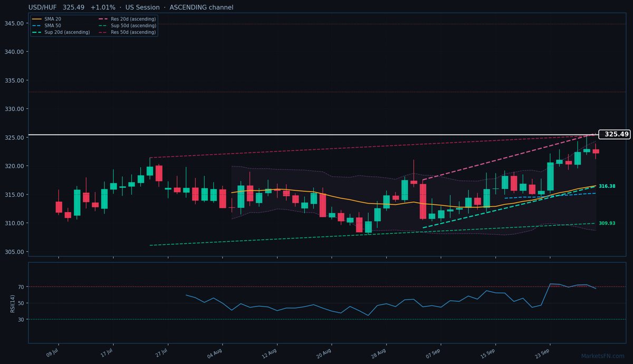This screenshot has height=364, width=633.
Task: Select the Sup 50d (ascending) legend entry
Action: pos(127,25)
